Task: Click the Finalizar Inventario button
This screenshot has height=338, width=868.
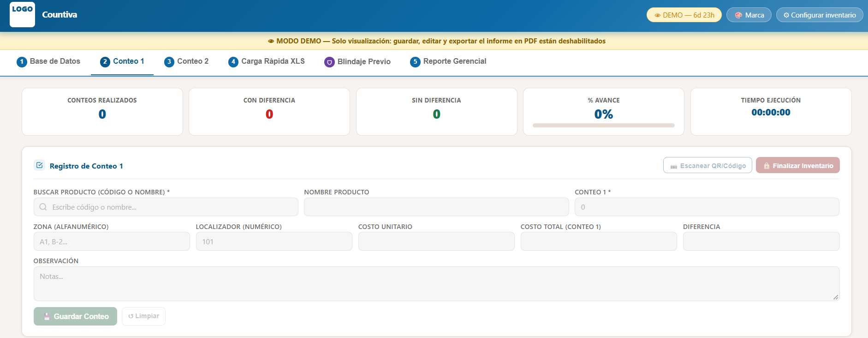Action: [x=798, y=165]
